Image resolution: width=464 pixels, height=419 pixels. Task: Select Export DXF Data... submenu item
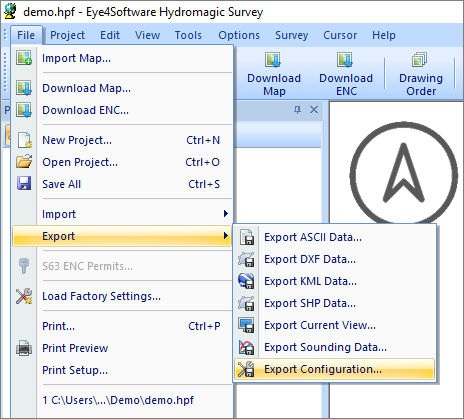coord(335,259)
